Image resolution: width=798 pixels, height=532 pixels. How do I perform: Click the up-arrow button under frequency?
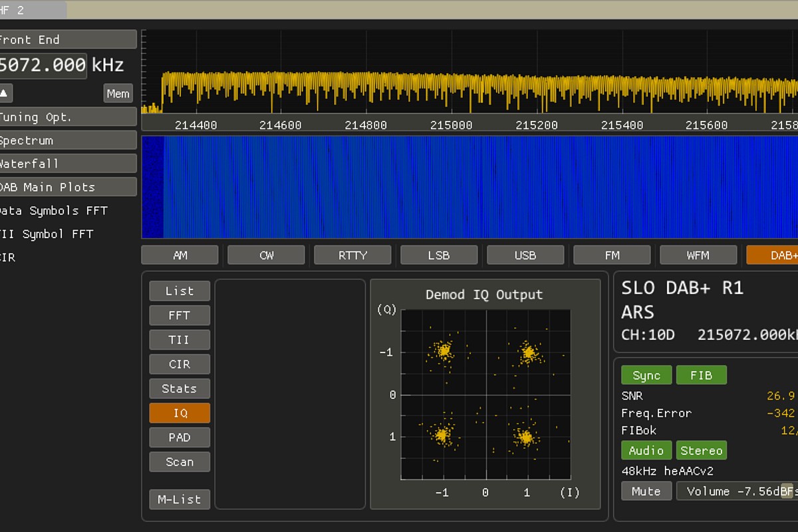point(4,93)
